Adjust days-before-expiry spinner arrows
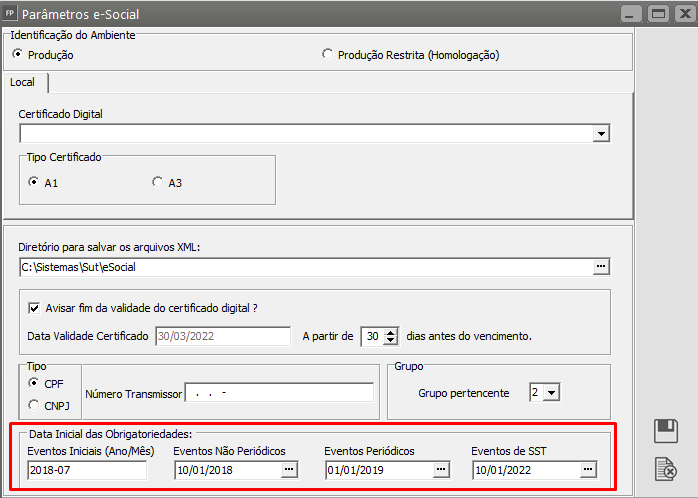Screen dimensions: 698x498 click(x=391, y=336)
